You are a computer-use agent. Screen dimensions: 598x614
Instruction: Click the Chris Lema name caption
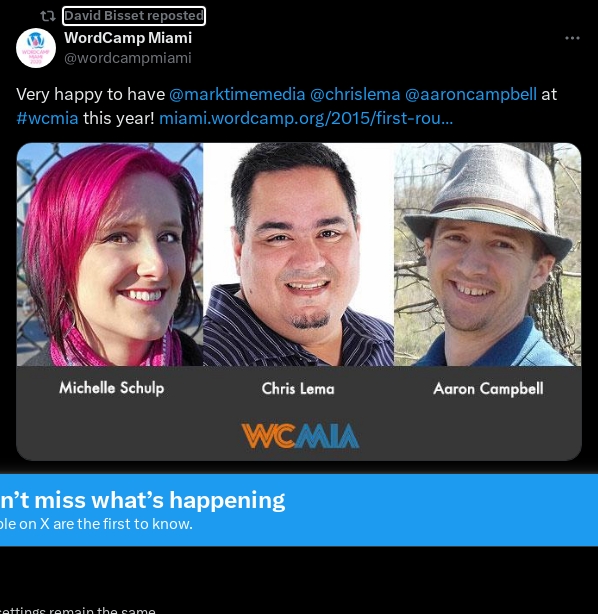298,389
